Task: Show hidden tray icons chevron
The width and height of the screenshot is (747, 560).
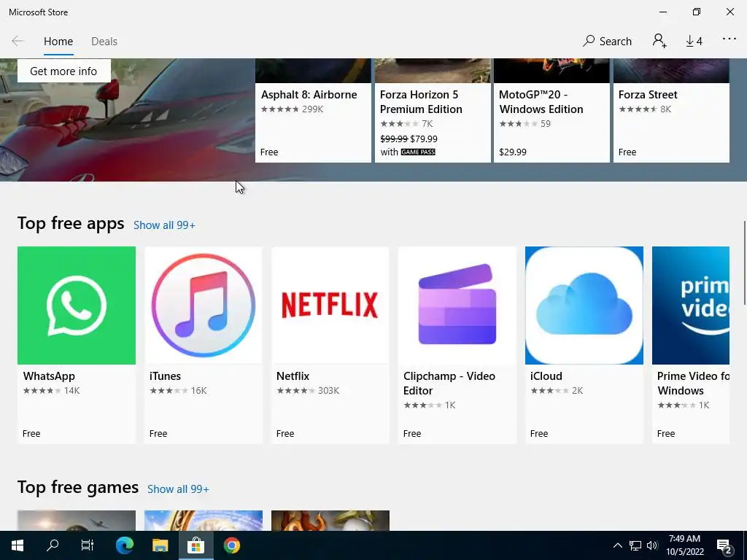Action: (617, 545)
